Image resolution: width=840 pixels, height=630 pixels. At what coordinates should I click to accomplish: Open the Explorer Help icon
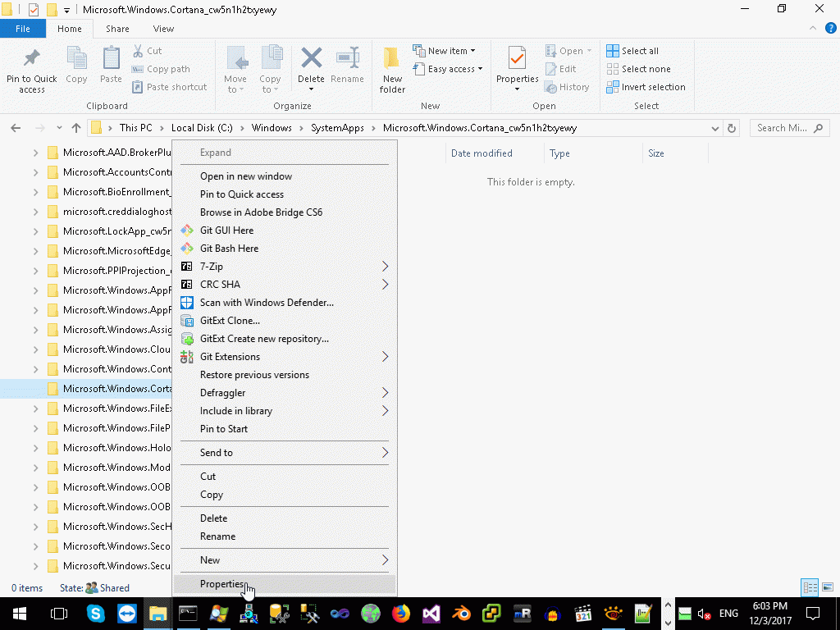830,29
